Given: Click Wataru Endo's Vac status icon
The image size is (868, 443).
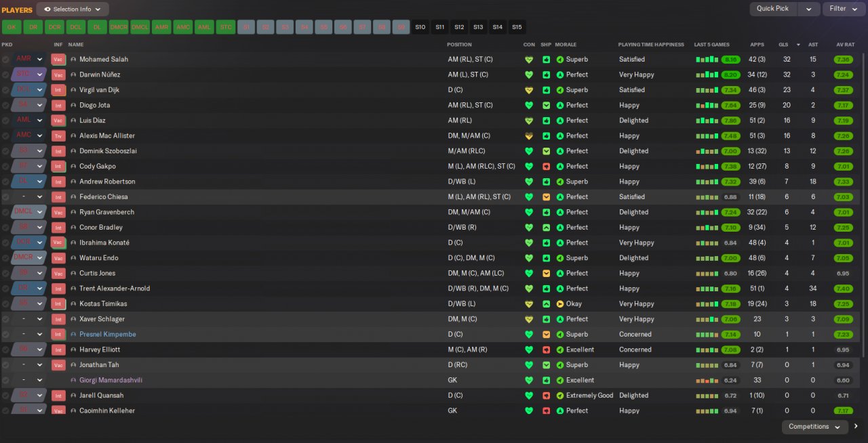Looking at the screenshot, I should (58, 257).
